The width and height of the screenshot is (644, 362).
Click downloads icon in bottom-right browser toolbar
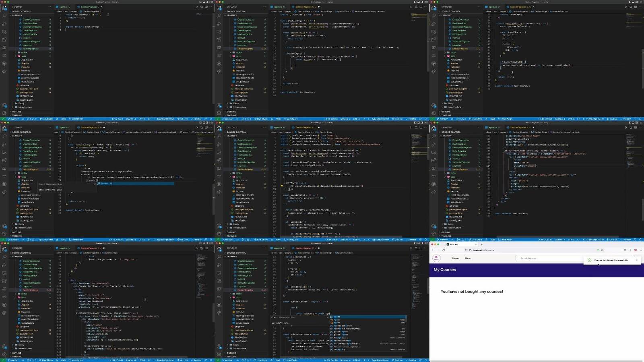[x=630, y=250]
